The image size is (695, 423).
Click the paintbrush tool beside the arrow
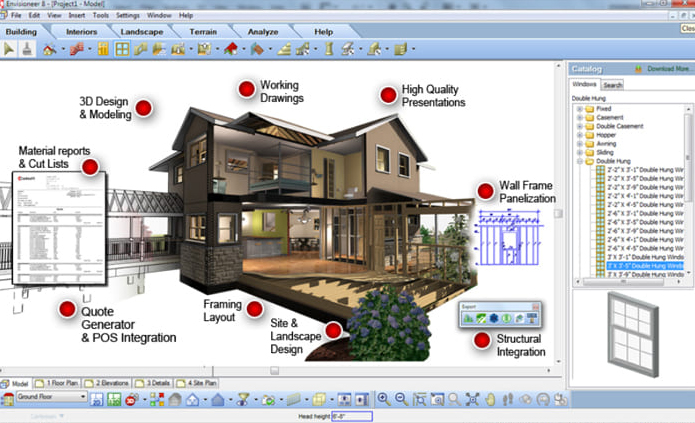(x=27, y=48)
